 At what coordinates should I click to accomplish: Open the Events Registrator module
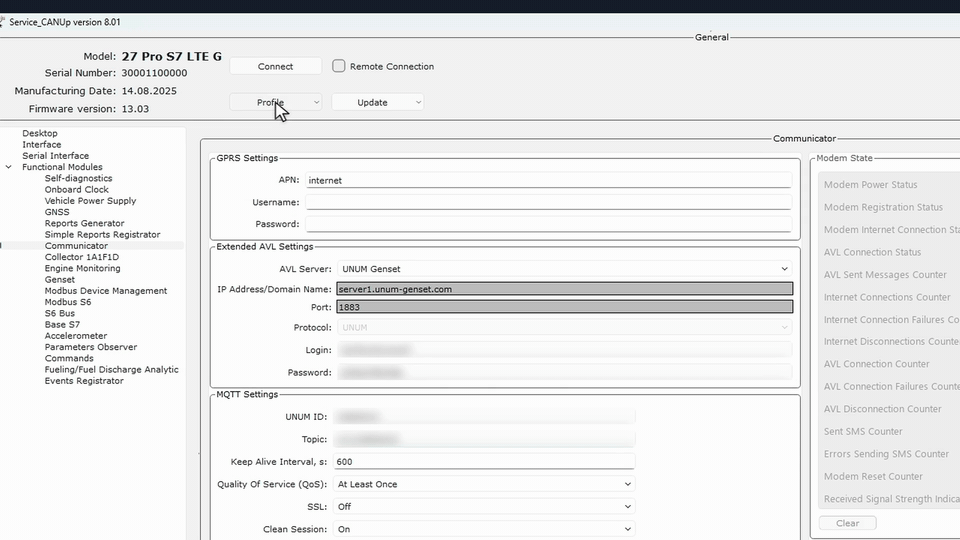click(x=84, y=381)
